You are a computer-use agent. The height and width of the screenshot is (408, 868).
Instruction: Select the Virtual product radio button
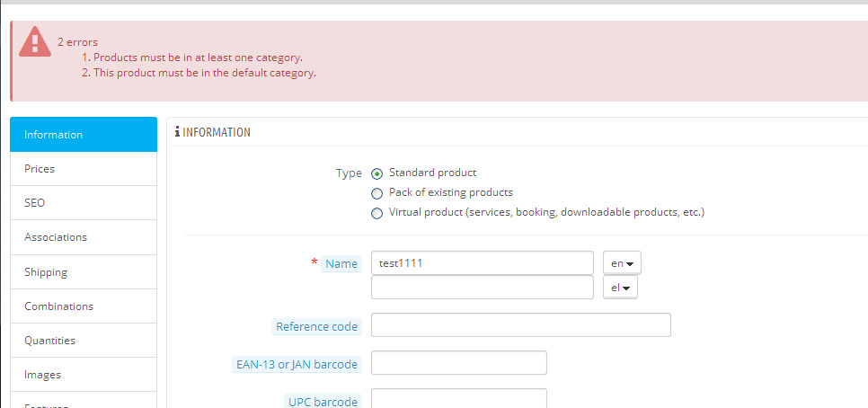pyautogui.click(x=377, y=213)
